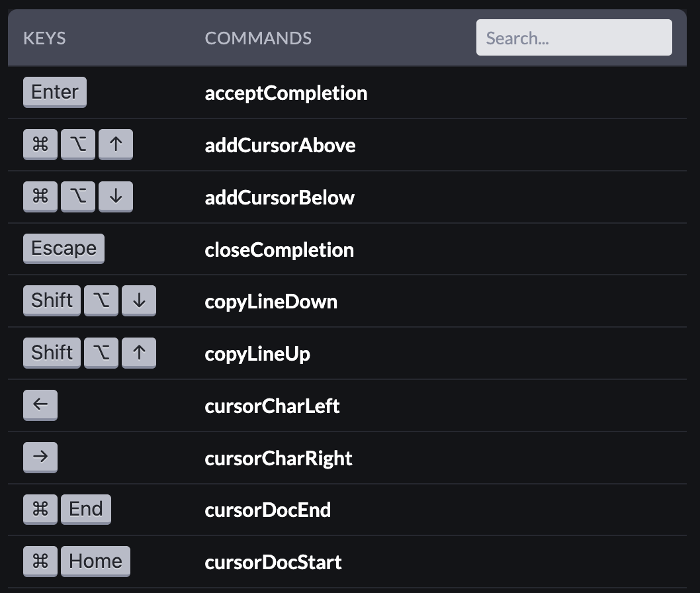Click the up arrow key in addCursorAbove row
This screenshot has width=700, height=593.
tap(116, 144)
